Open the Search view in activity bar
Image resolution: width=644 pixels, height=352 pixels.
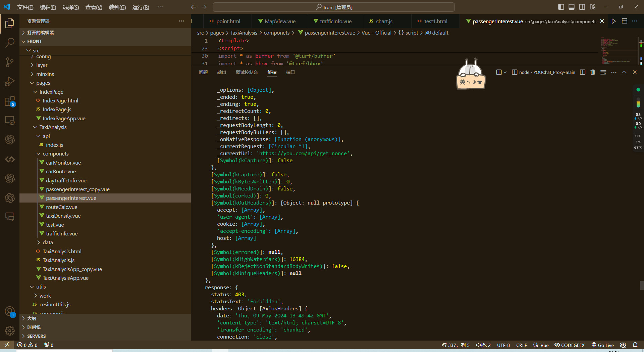10,43
